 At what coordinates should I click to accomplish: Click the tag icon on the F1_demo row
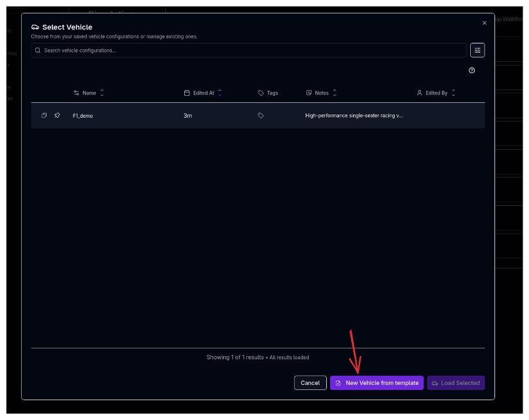point(260,116)
